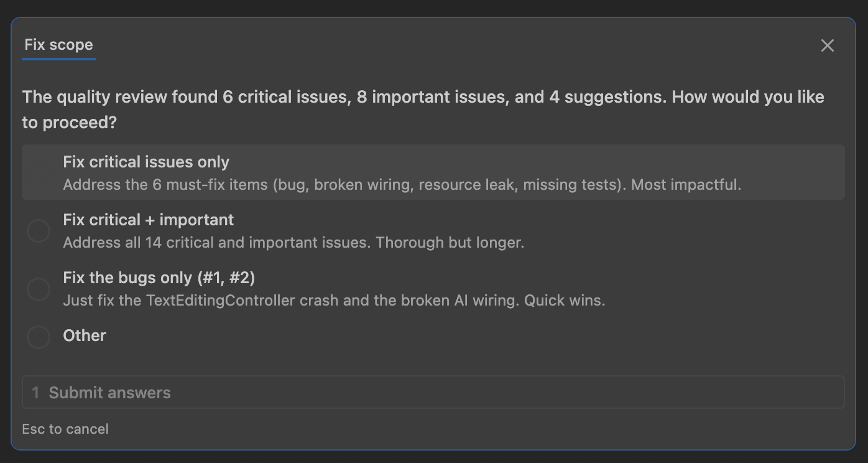Choose the Fix the bugs only (#1, #2) option

(x=39, y=289)
